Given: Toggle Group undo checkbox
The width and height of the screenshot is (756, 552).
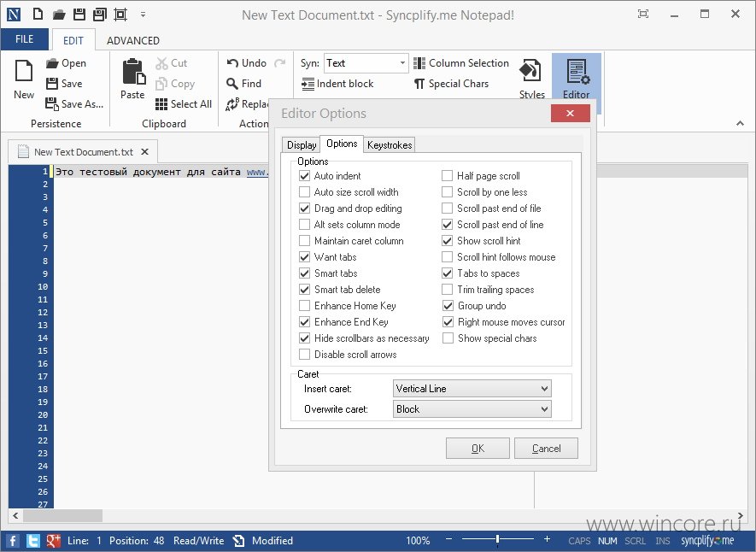Looking at the screenshot, I should coord(448,306).
